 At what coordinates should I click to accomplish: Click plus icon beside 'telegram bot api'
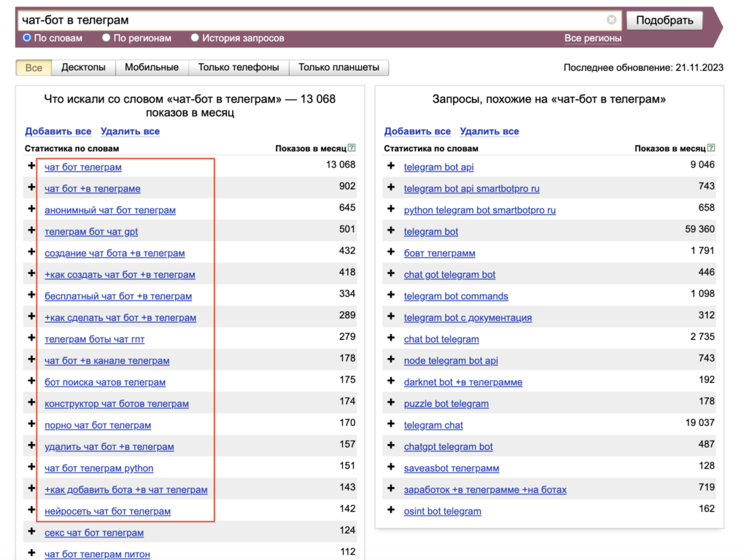[x=391, y=167]
